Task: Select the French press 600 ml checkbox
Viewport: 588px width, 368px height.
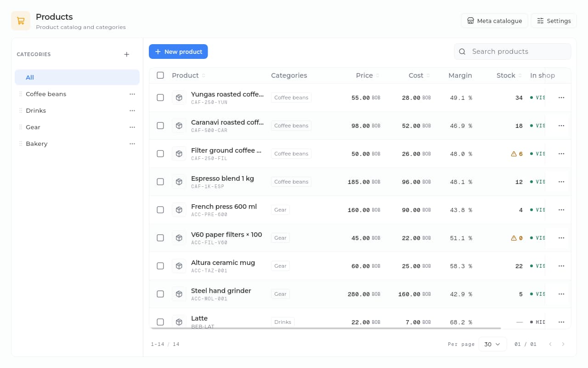Action: pyautogui.click(x=160, y=210)
